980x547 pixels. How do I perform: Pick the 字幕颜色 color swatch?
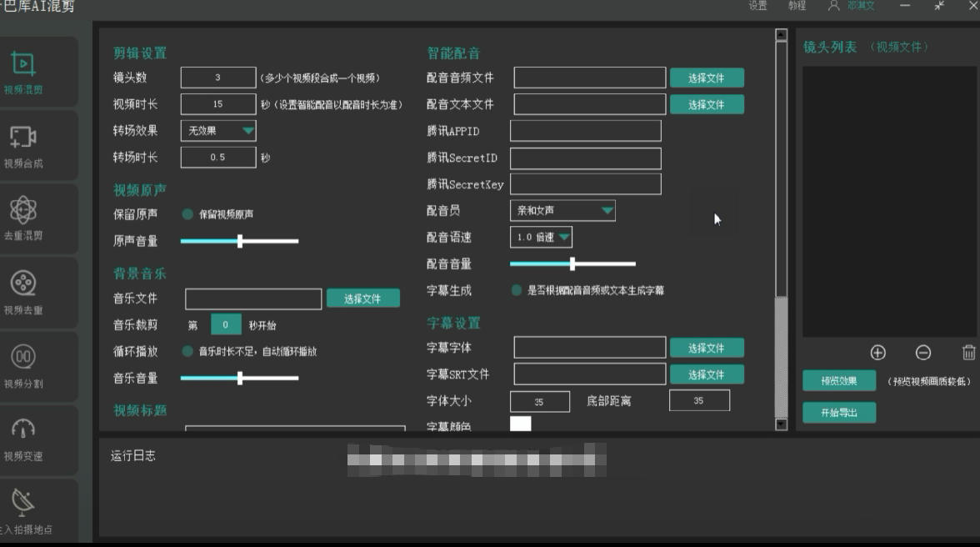pos(521,424)
